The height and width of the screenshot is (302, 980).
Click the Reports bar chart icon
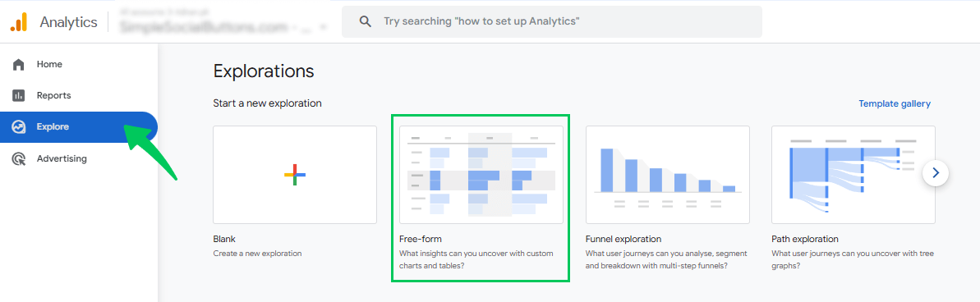[x=19, y=95]
